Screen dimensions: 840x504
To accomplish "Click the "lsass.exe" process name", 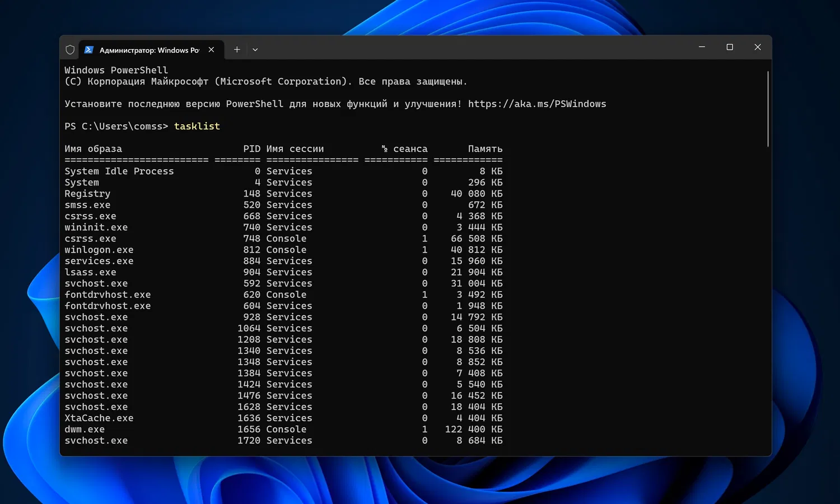I will (x=90, y=272).
